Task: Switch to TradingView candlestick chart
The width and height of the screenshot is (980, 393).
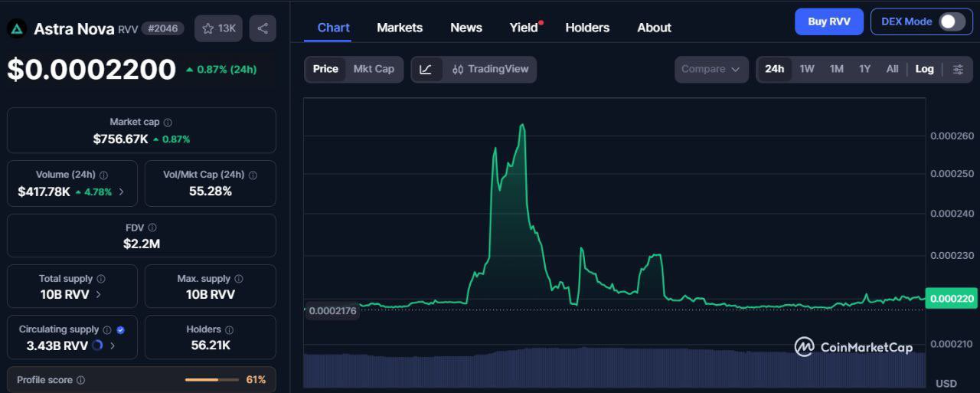Action: tap(490, 69)
